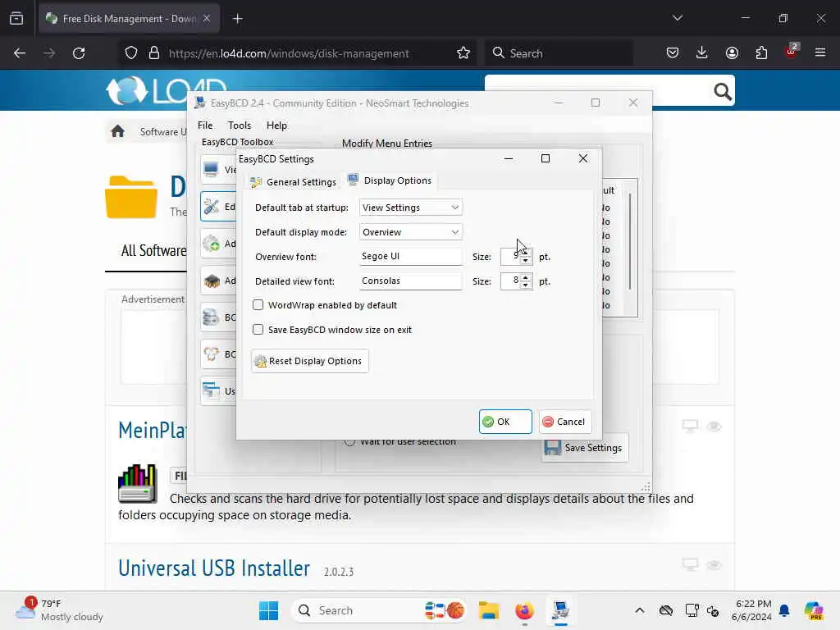840x630 pixels.
Task: Click the LO4D site search box
Action: click(x=599, y=90)
